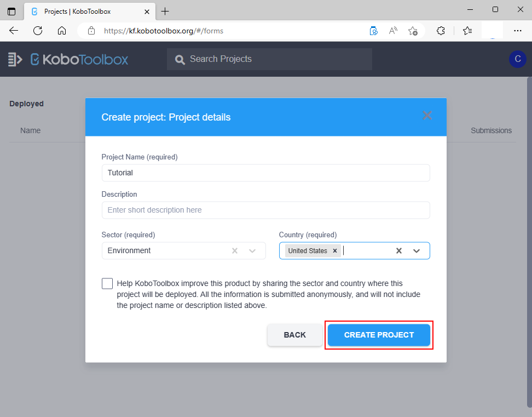Screen dimensions: 532x417
Task: Expand the Country dropdown arrow
Action: pyautogui.click(x=417, y=251)
